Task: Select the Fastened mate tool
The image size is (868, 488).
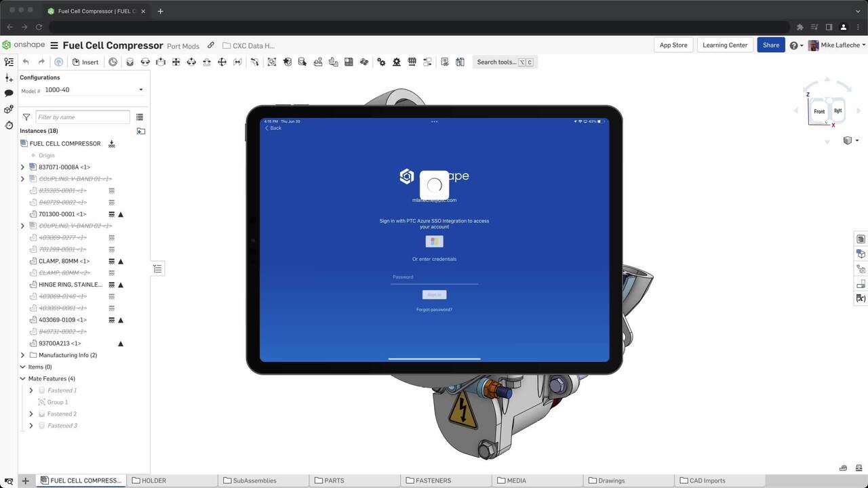Action: pos(130,62)
